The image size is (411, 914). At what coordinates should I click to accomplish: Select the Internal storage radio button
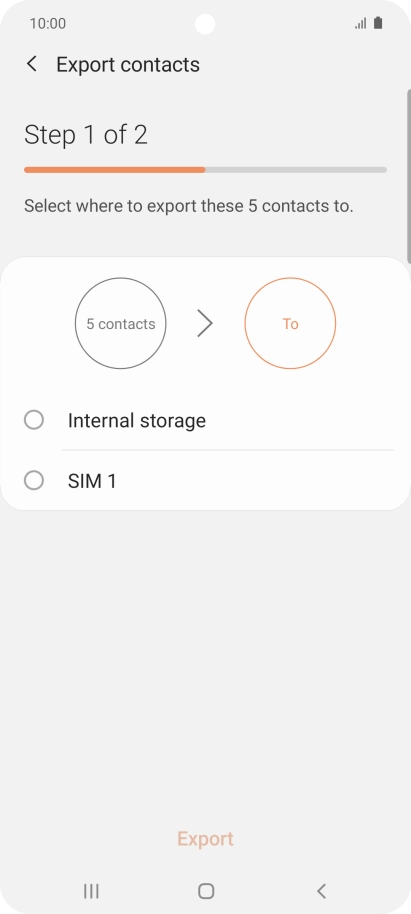pos(34,420)
